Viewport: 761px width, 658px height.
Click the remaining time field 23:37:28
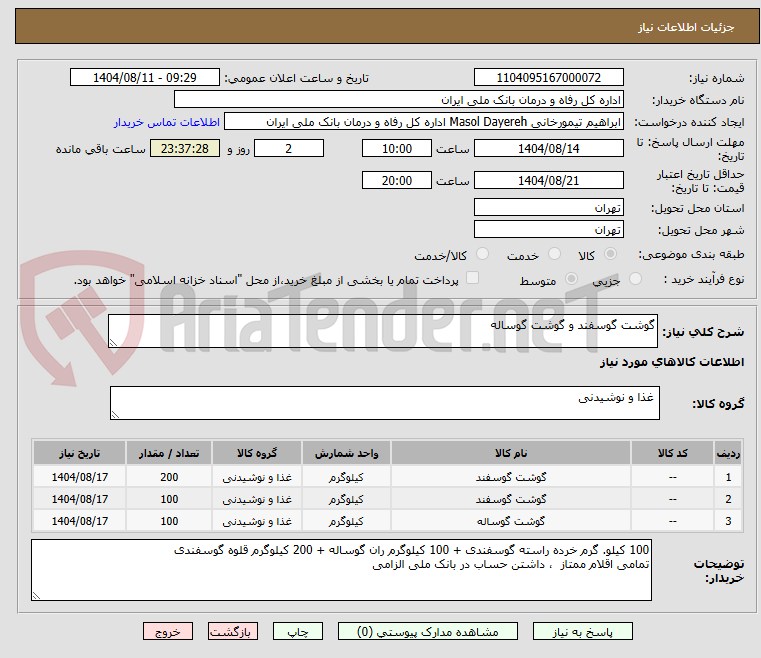(185, 148)
